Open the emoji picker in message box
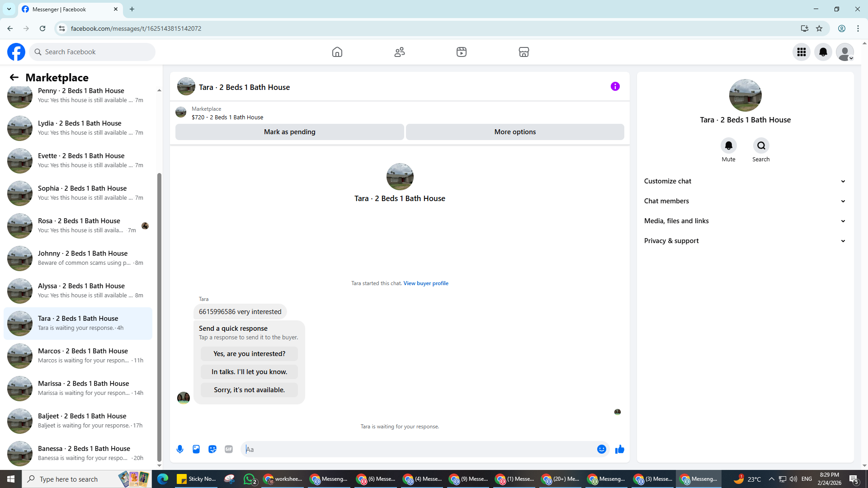Screen dimensions: 868x488 [601, 449]
